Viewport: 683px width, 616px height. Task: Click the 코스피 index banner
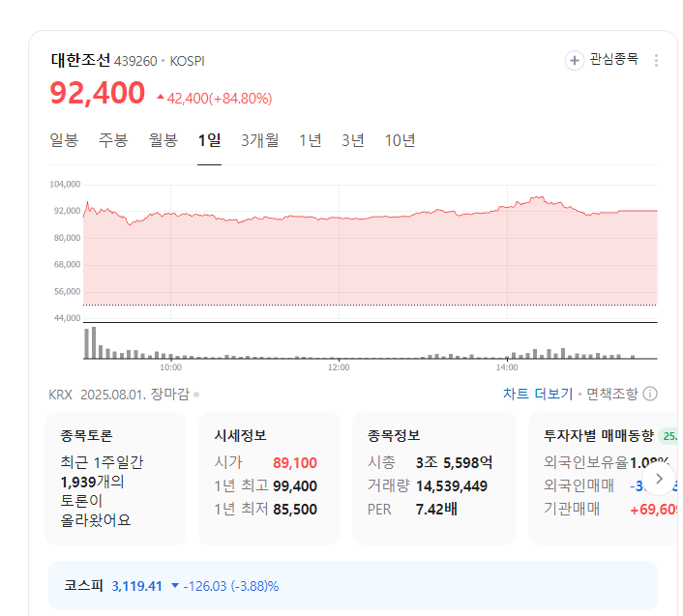[353, 585]
